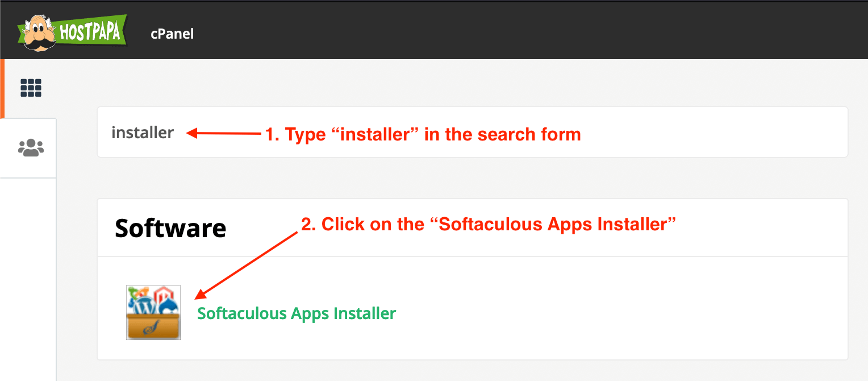
Task: Click the HostPapa mascot face
Action: 40,34
